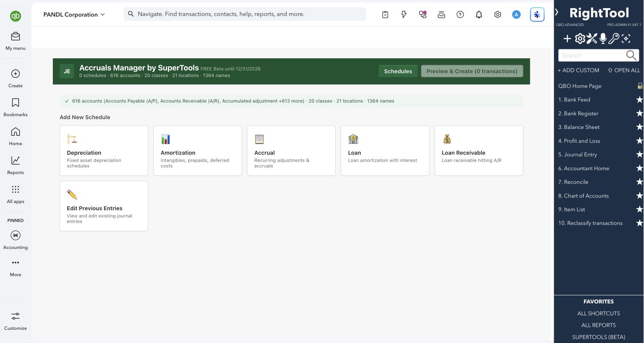Go to Home in the left sidebar
644x343 pixels.
click(15, 137)
